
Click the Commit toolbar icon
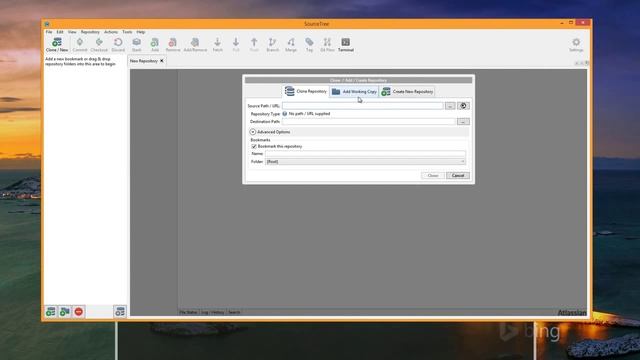pyautogui.click(x=80, y=44)
